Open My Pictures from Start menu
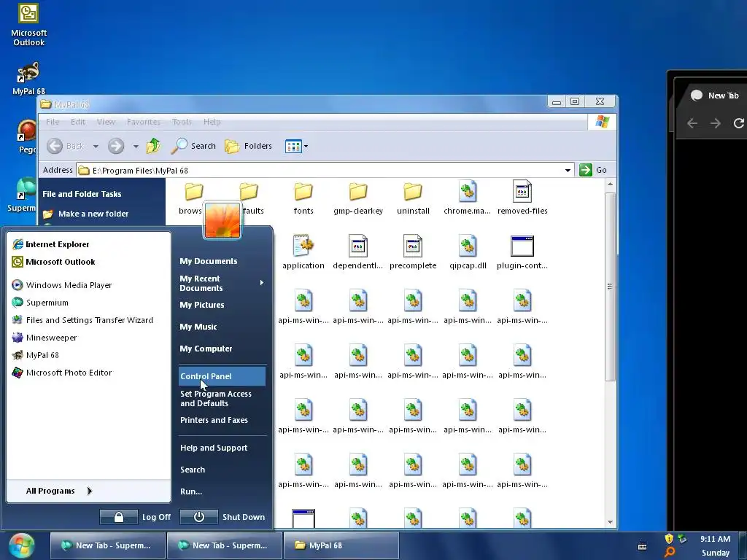The height and width of the screenshot is (560, 747). click(x=202, y=305)
